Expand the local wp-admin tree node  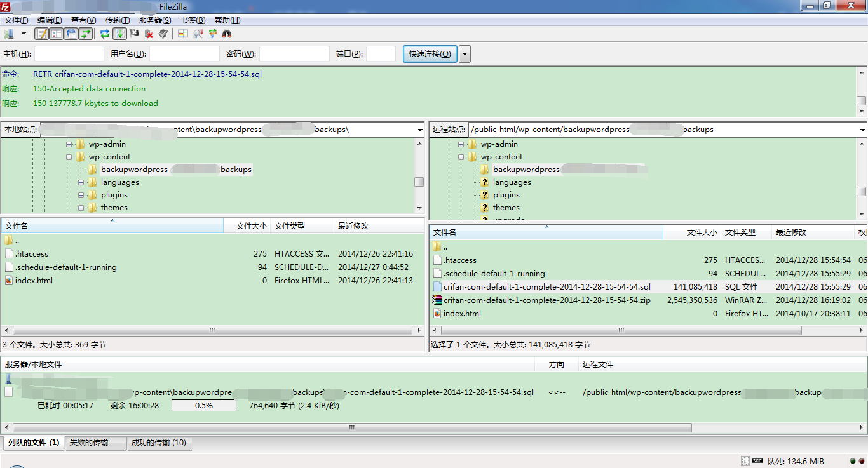coord(69,144)
